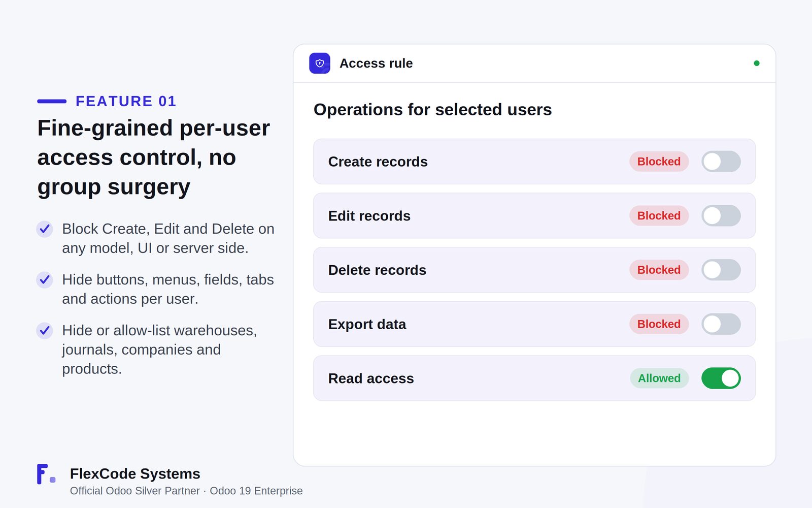This screenshot has width=812, height=508.
Task: Select the 'Export data' label
Action: coord(367,324)
